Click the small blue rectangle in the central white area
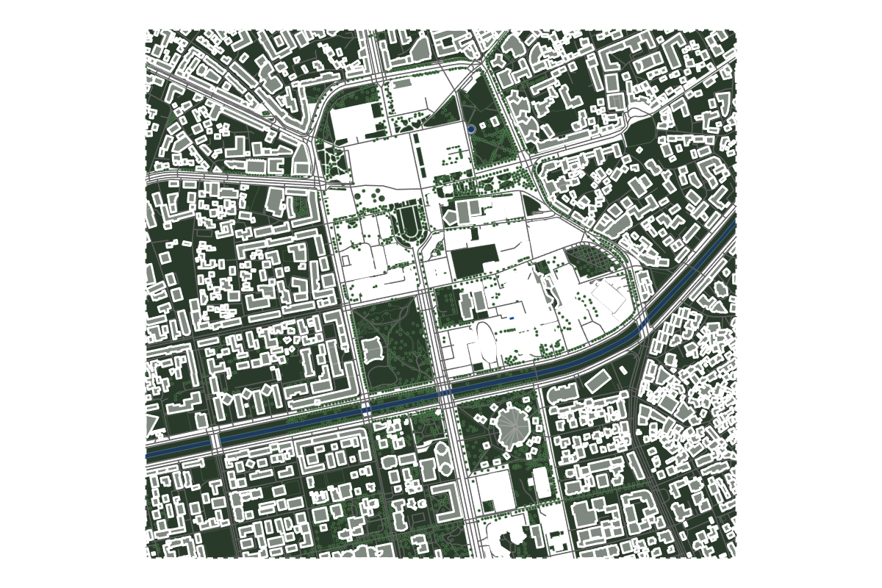Viewport: 882px width, 588px height. pyautogui.click(x=511, y=318)
